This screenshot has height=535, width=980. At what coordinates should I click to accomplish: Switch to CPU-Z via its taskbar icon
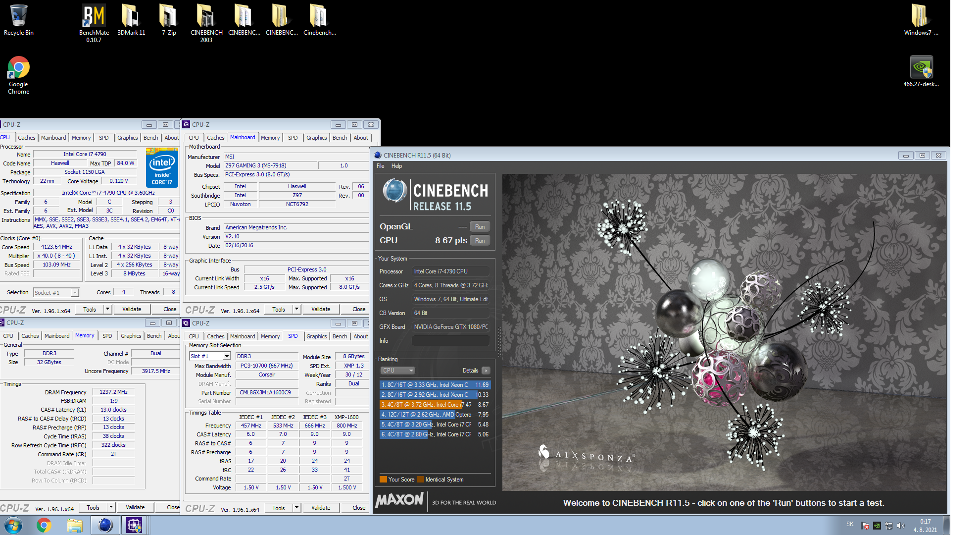click(x=134, y=525)
